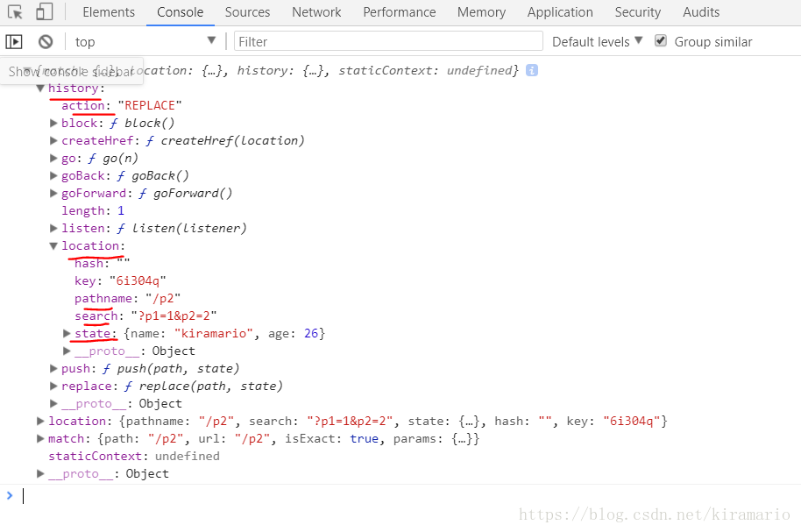Click the search "?p1=1&p2=2" property
The width and height of the screenshot is (801, 532).
(x=145, y=316)
